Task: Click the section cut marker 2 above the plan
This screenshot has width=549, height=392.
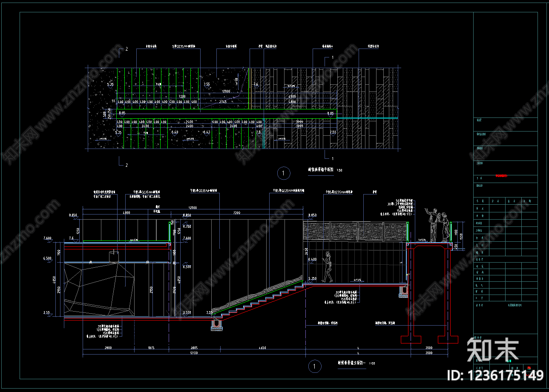Action: tap(126, 49)
